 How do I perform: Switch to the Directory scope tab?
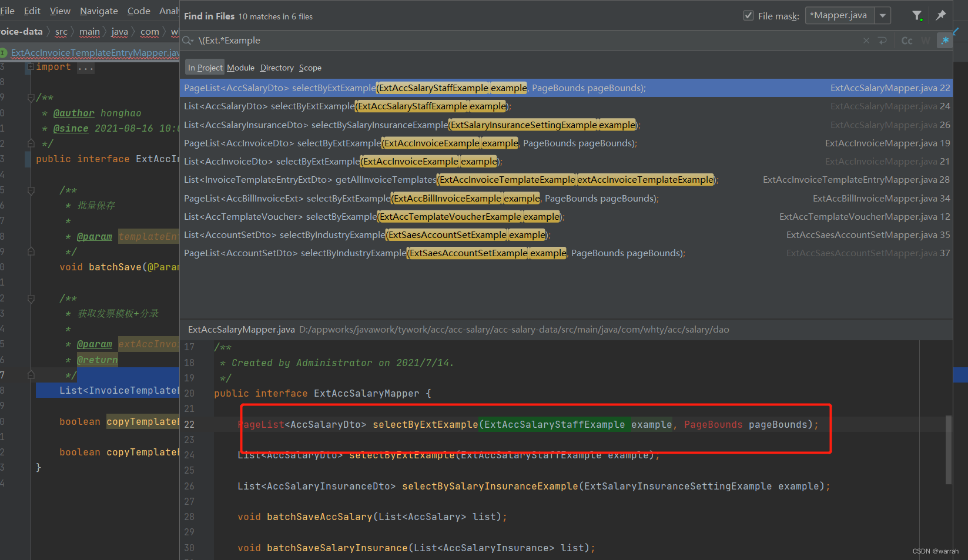click(x=277, y=68)
